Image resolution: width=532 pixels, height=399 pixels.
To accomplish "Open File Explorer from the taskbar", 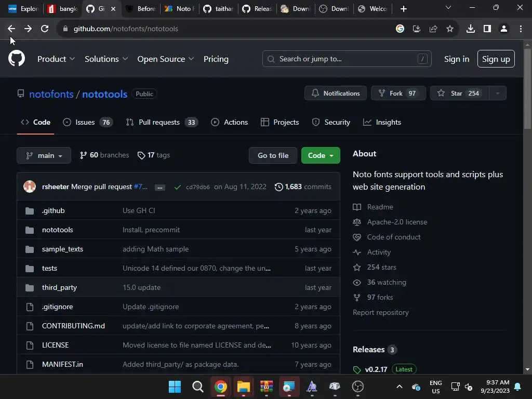I will (243, 387).
